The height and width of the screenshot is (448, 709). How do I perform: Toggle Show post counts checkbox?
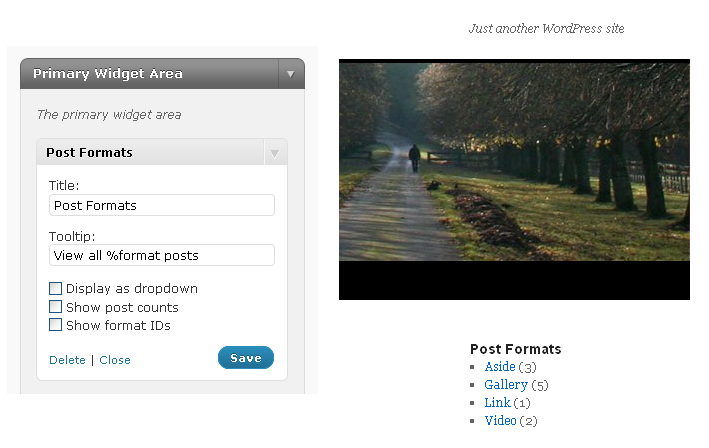55,307
